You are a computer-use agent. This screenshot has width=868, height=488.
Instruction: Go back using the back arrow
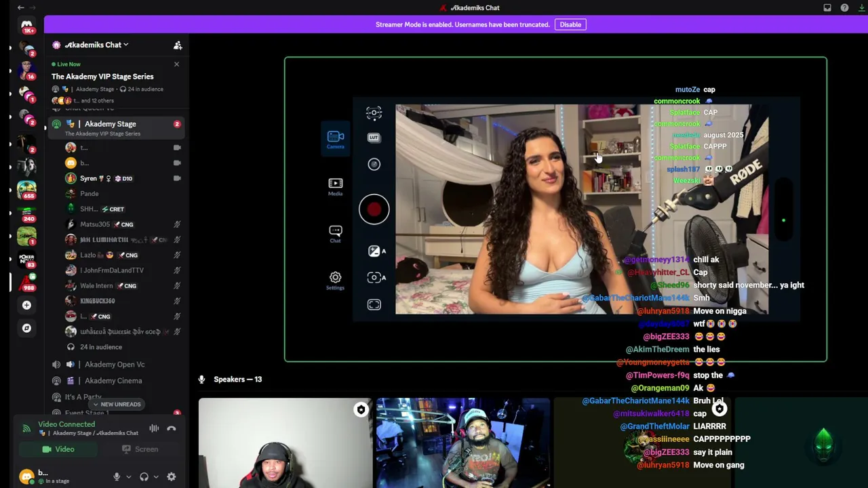point(20,7)
